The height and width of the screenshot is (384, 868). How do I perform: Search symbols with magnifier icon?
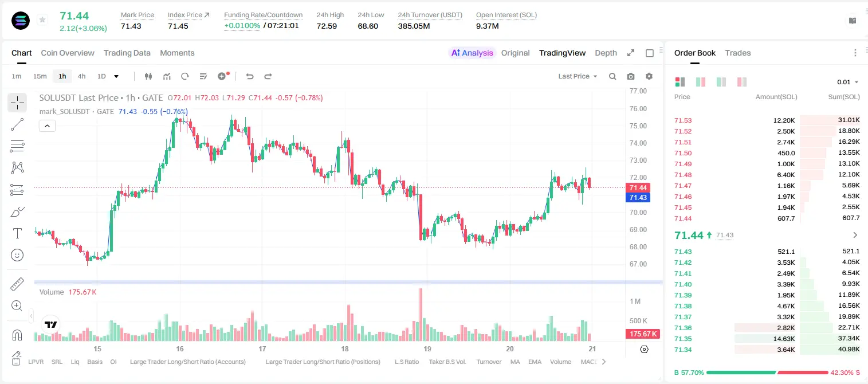click(612, 76)
